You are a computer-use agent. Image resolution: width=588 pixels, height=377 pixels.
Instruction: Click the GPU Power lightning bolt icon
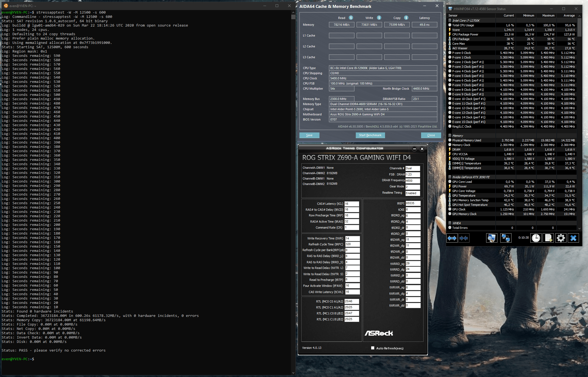(x=450, y=186)
